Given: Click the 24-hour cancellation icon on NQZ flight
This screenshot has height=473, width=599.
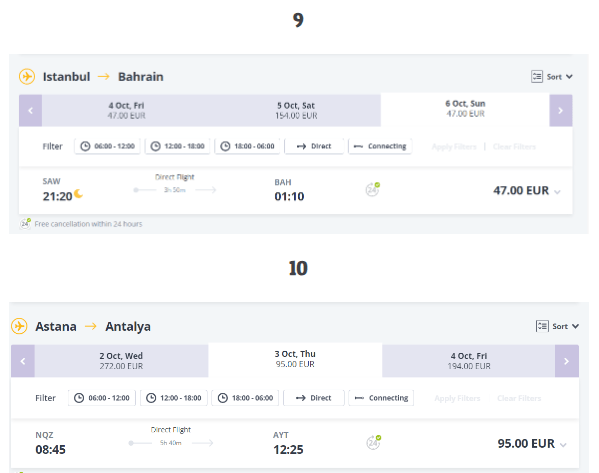Looking at the screenshot, I should coord(374,442).
